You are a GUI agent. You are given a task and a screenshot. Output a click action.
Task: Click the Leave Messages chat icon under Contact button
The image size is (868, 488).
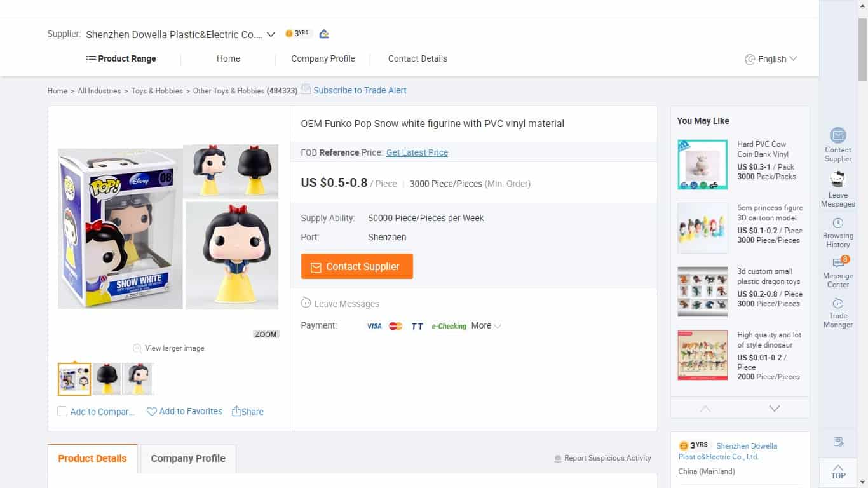pyautogui.click(x=306, y=303)
